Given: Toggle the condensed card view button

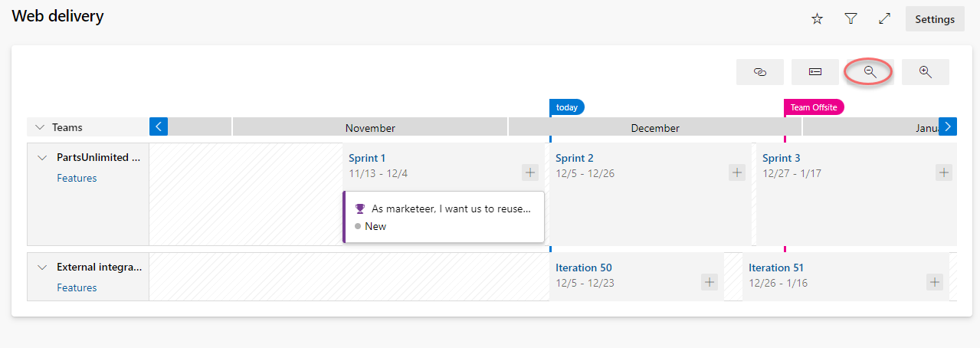Looking at the screenshot, I should (x=814, y=71).
